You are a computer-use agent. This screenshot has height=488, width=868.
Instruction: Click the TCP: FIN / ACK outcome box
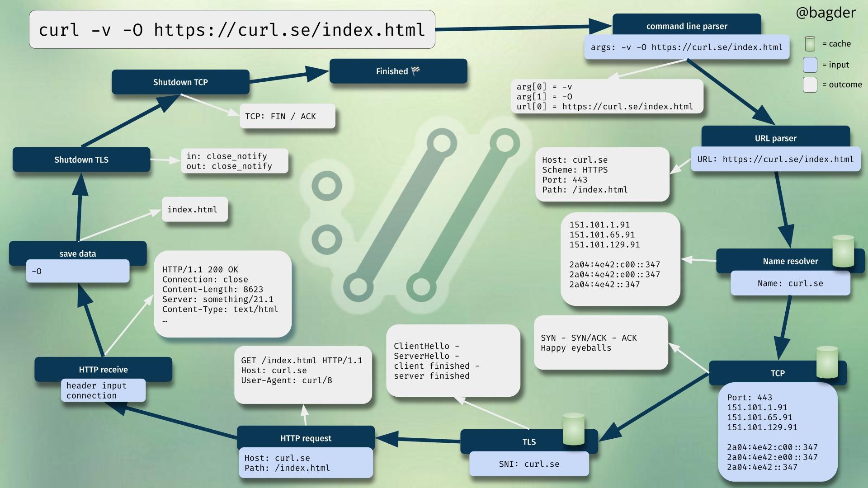pos(287,116)
